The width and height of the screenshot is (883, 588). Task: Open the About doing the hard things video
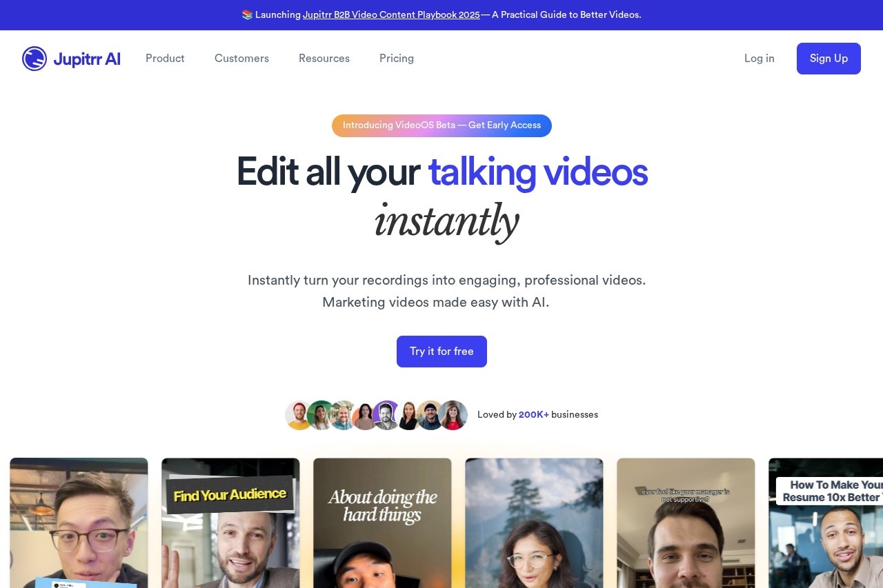(382, 523)
